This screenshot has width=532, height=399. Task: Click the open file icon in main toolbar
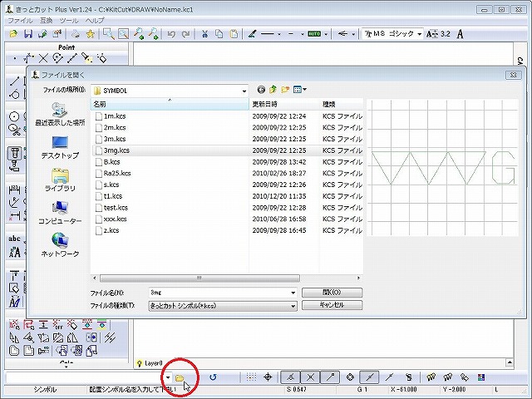[13, 34]
